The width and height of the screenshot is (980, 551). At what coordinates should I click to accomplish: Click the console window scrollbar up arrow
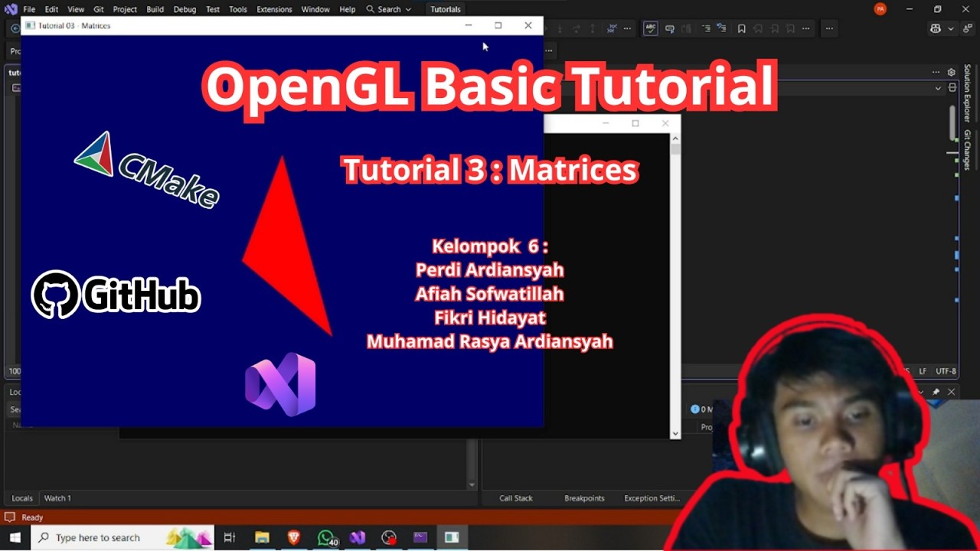(x=675, y=139)
